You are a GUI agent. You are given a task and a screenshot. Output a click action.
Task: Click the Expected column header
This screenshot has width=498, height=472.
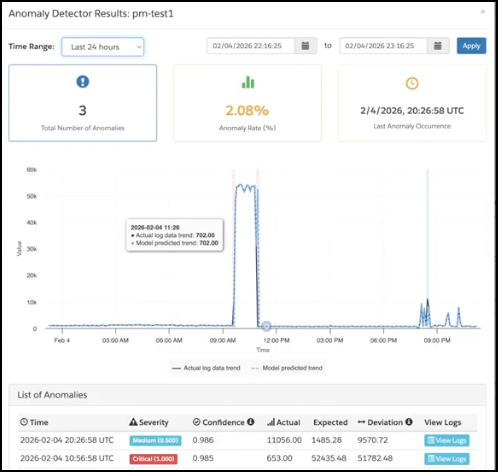coord(330,422)
